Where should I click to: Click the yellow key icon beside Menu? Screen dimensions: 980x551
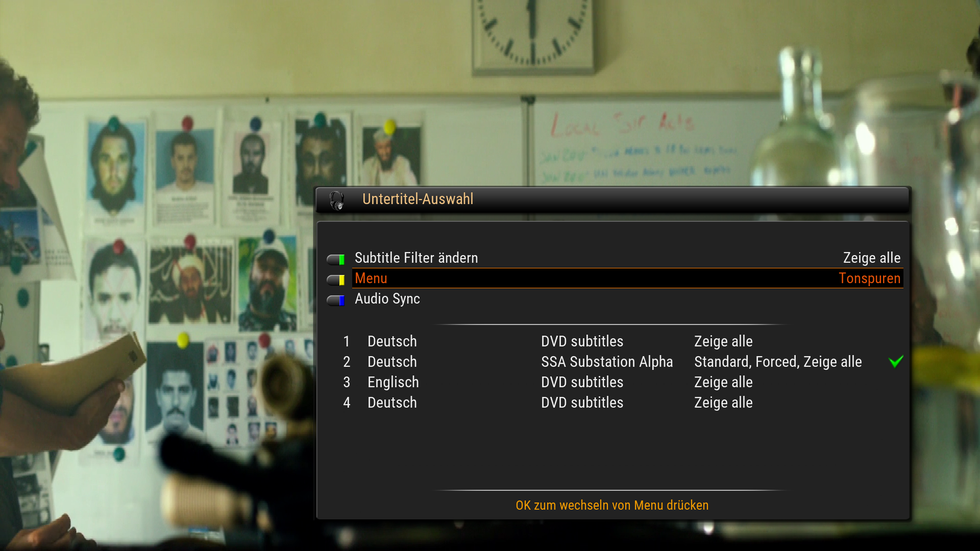pos(336,280)
